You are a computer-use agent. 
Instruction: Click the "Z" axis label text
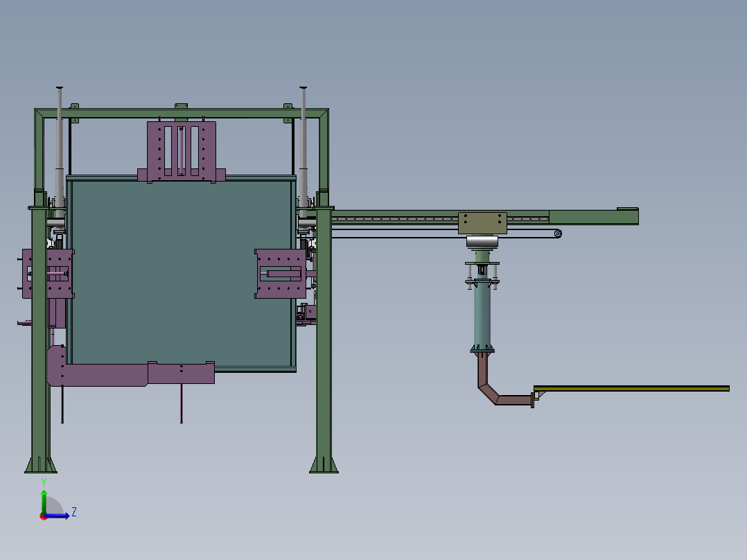coord(74,512)
